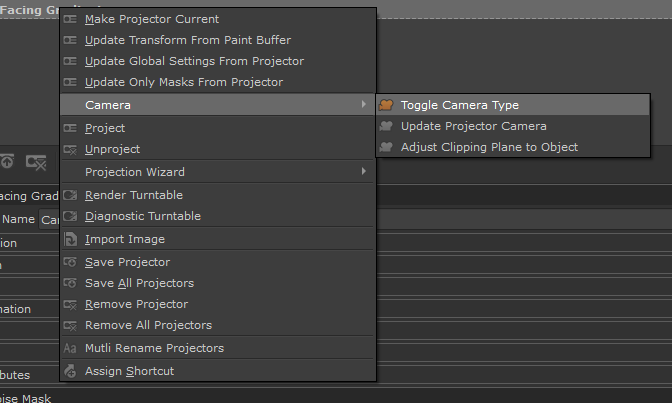Expand the Projection Wizard submenu arrow
Image resolution: width=672 pixels, height=403 pixels.
(363, 172)
